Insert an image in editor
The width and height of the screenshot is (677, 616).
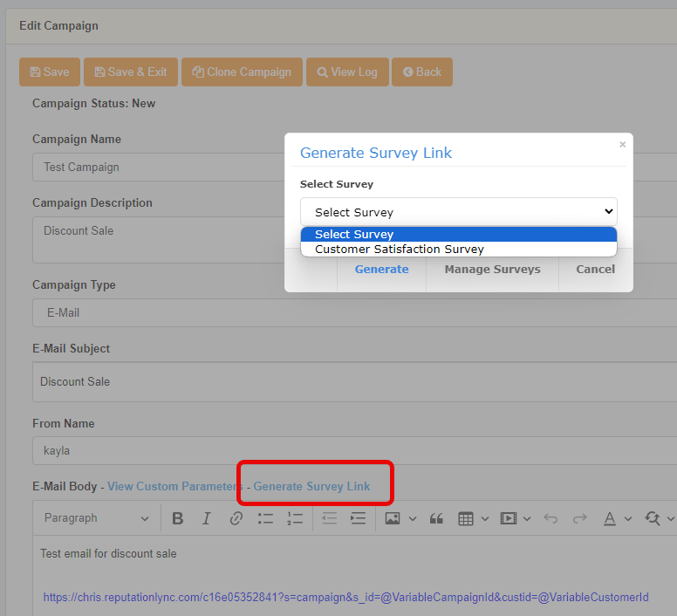point(393,518)
